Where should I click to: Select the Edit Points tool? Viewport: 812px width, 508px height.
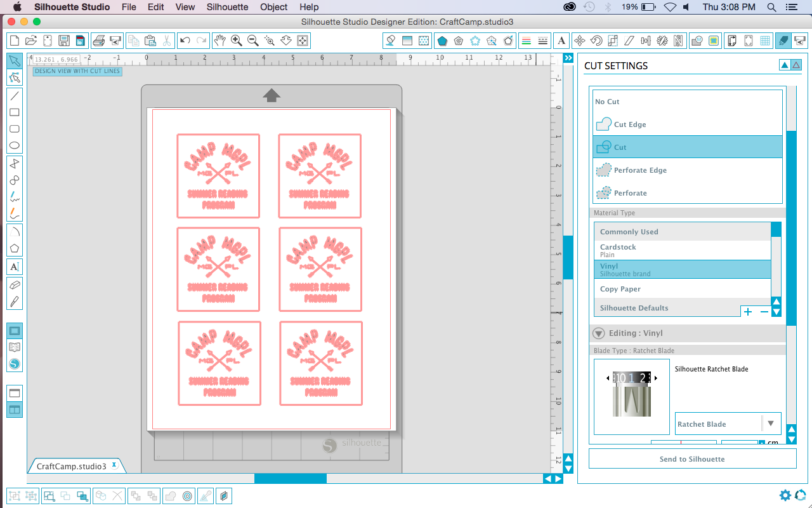(x=15, y=77)
